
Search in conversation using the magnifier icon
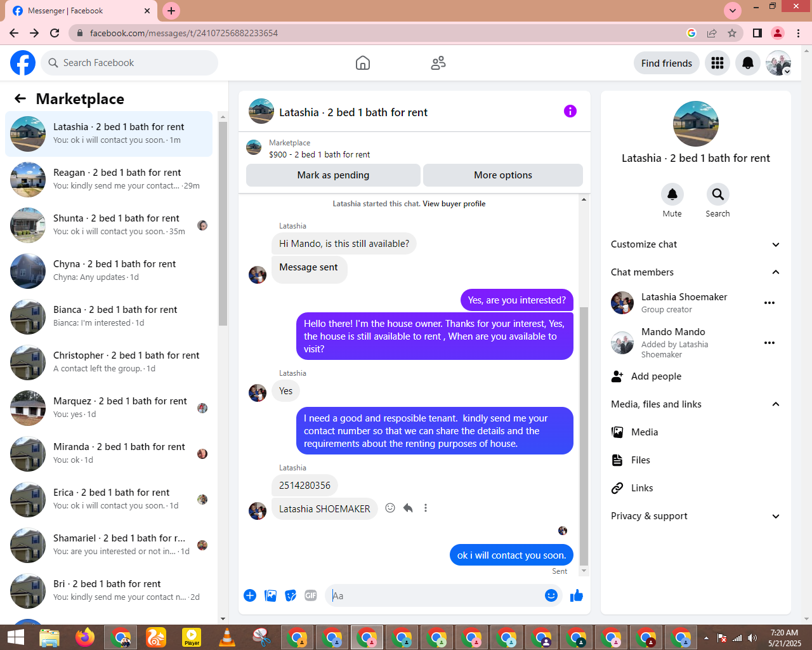[717, 194]
